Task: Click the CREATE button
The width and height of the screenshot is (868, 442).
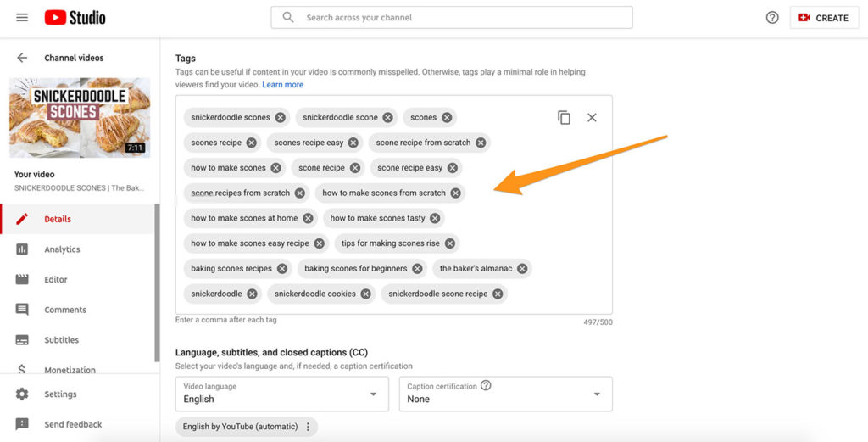Action: tap(823, 18)
